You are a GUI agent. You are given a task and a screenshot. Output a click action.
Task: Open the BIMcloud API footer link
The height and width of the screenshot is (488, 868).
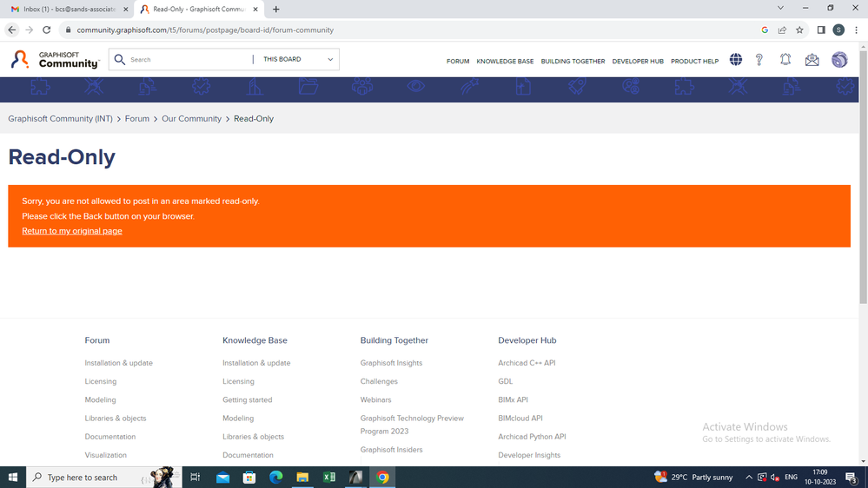click(520, 419)
